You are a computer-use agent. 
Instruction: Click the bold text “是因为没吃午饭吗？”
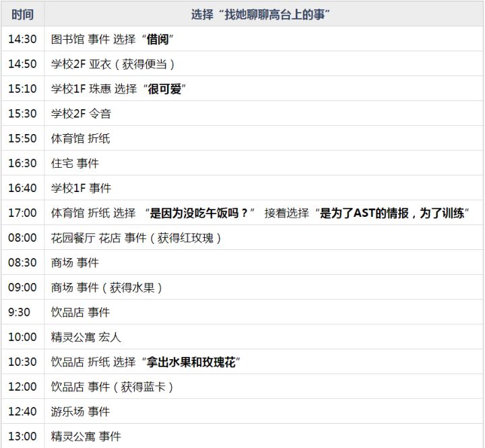(x=199, y=213)
